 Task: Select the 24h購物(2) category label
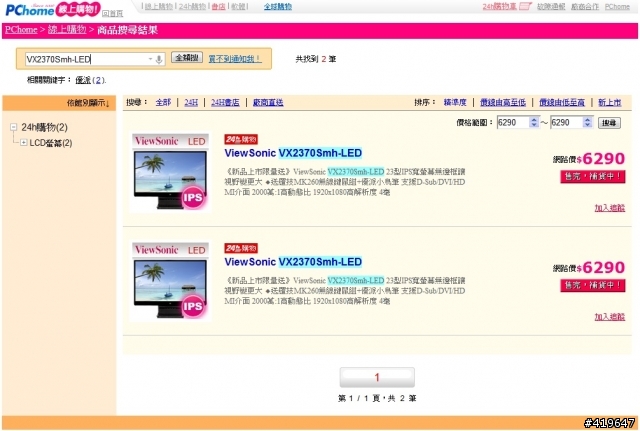click(x=44, y=127)
